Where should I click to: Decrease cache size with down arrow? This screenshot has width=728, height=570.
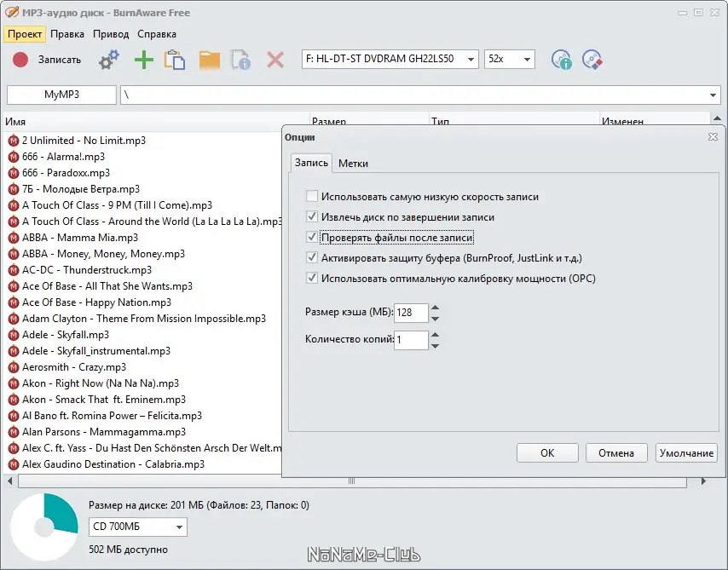click(435, 319)
